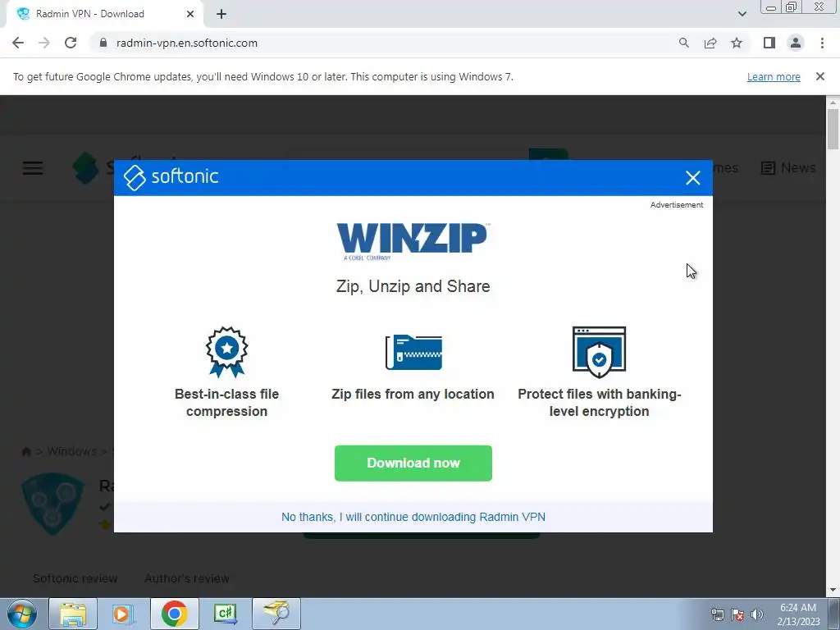The image size is (840, 630).
Task: Open the magnifier tool taskbar icon
Action: [x=276, y=614]
